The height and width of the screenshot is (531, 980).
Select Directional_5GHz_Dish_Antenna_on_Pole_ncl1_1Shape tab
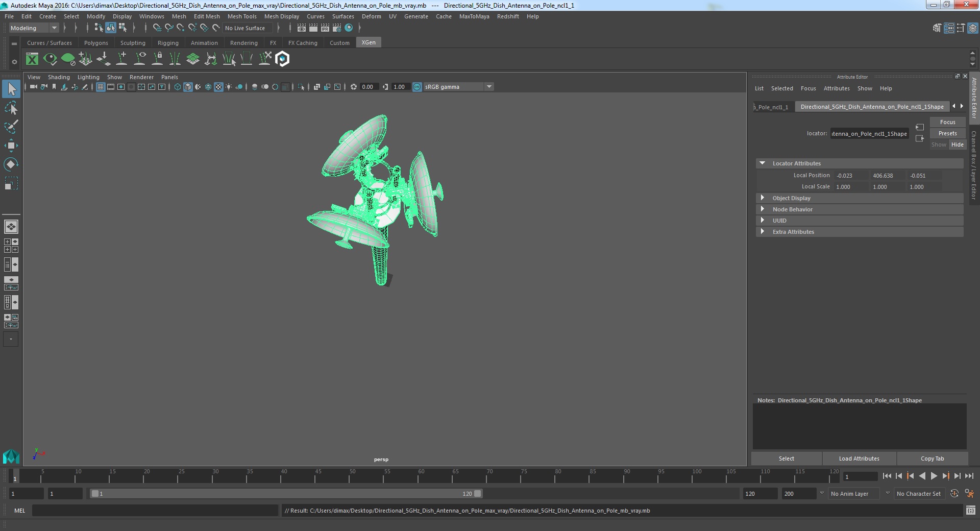[872, 107]
